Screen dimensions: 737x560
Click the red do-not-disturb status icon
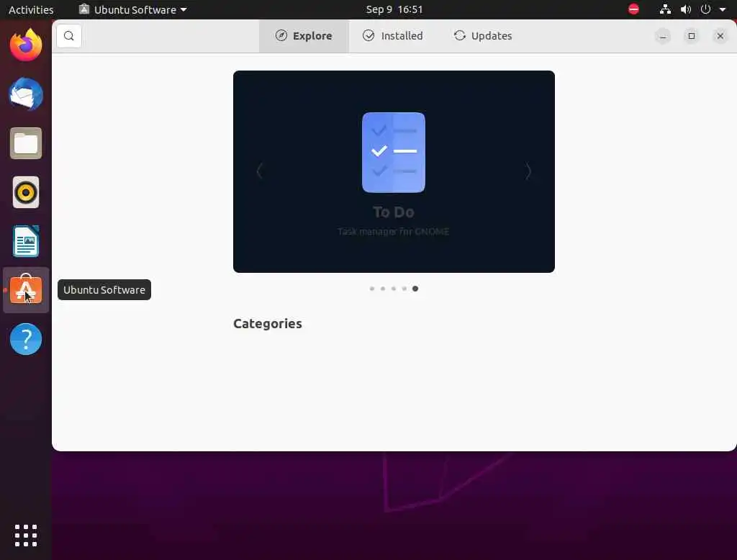[x=633, y=9]
